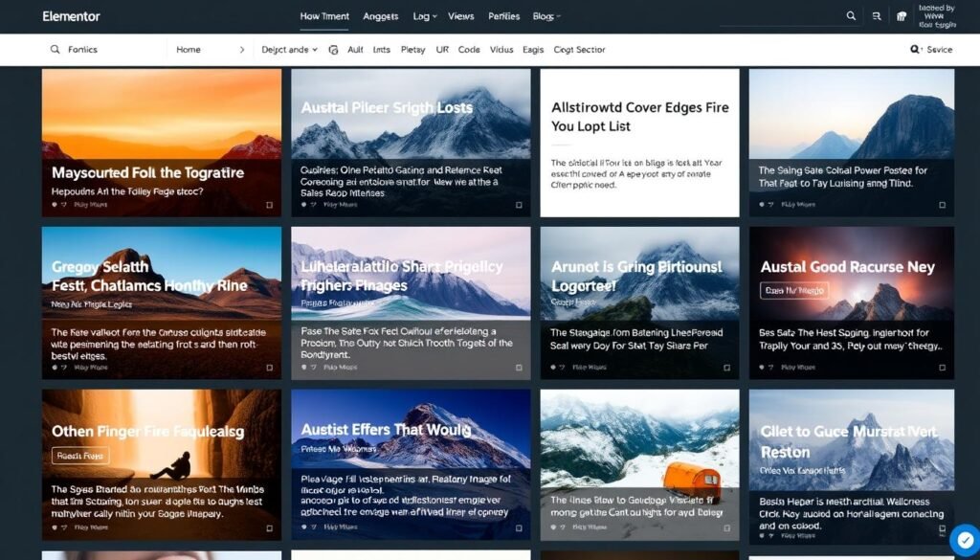Click the circular icon left of Ault

(x=333, y=50)
